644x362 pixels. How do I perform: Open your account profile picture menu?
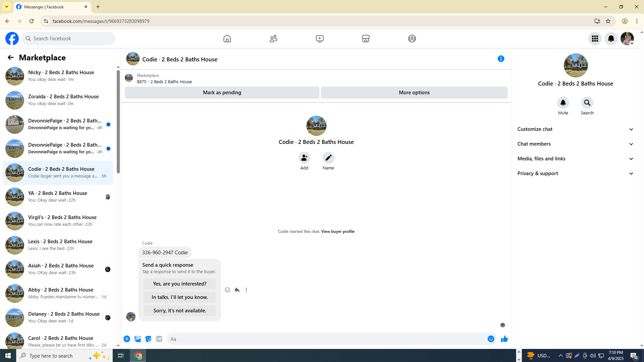pyautogui.click(x=627, y=39)
